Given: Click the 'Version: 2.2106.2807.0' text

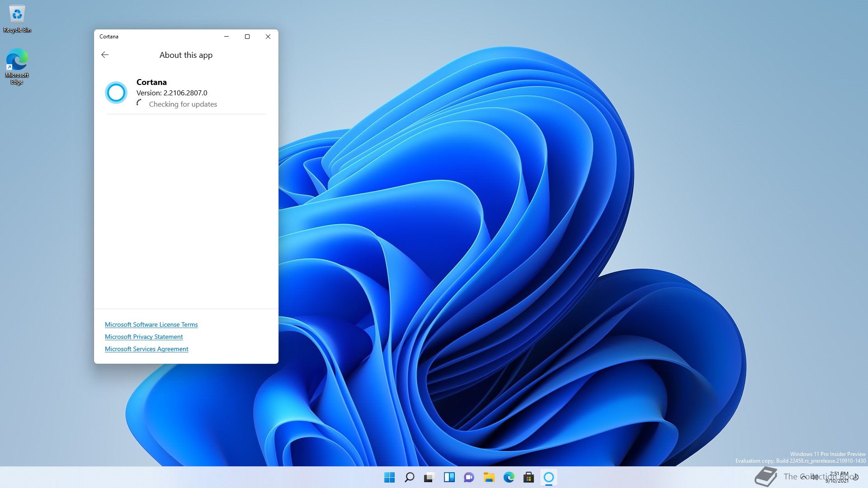Looking at the screenshot, I should point(172,93).
